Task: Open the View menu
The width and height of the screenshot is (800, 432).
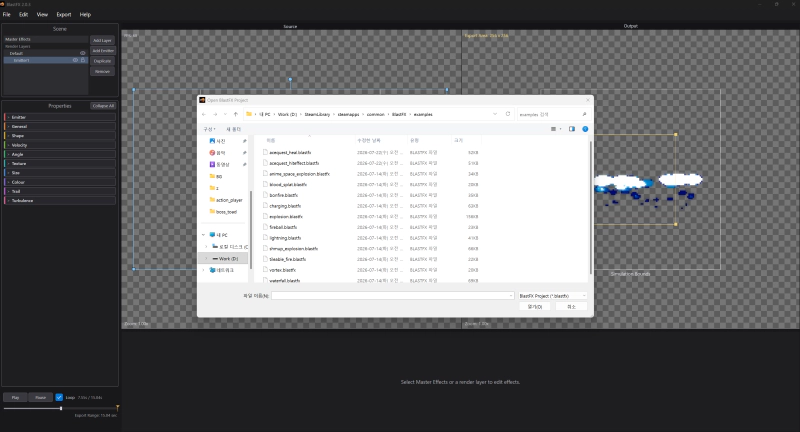Action: [42, 14]
